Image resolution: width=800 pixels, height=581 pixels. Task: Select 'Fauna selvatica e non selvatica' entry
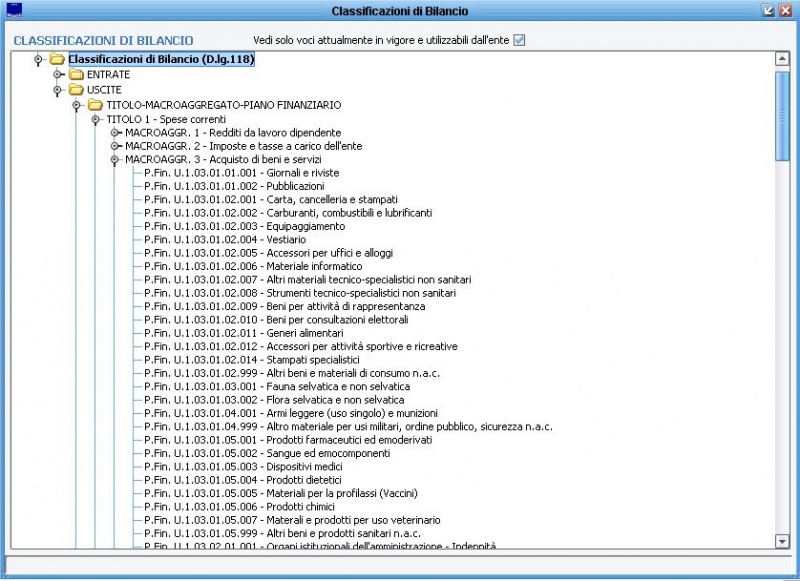[277, 386]
